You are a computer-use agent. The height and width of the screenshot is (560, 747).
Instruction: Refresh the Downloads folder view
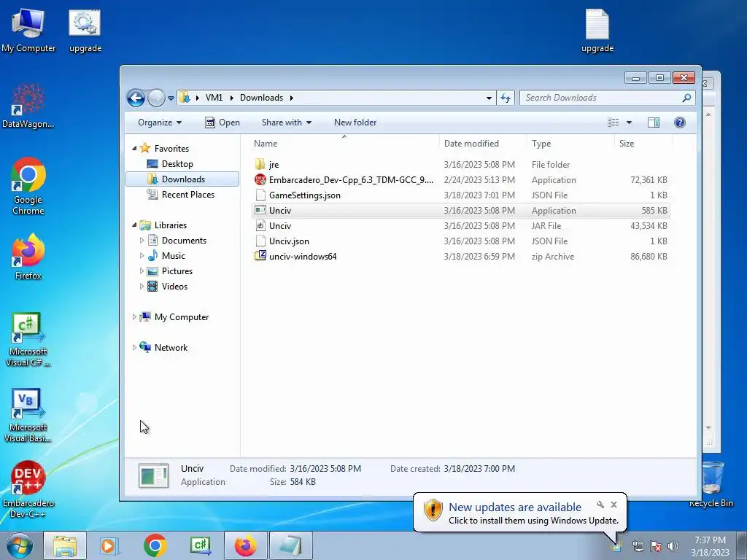pos(506,98)
